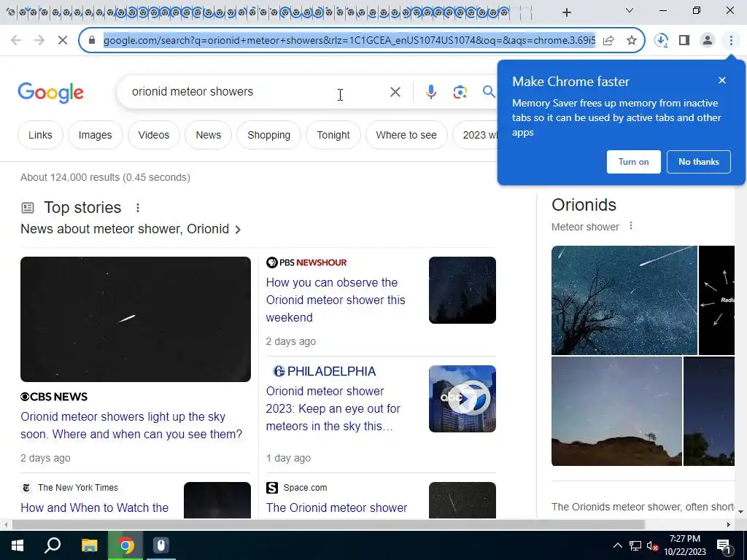Filter results by News
The width and height of the screenshot is (747, 560).
pyautogui.click(x=208, y=135)
